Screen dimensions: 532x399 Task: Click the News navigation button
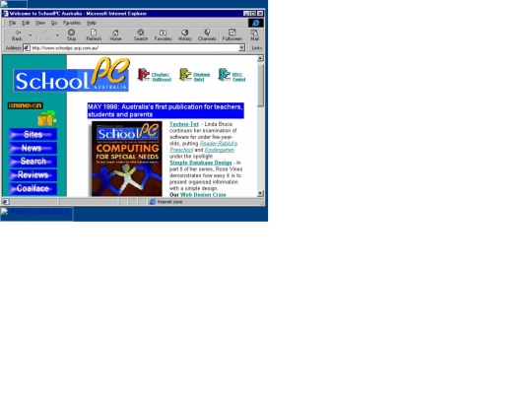pos(33,148)
